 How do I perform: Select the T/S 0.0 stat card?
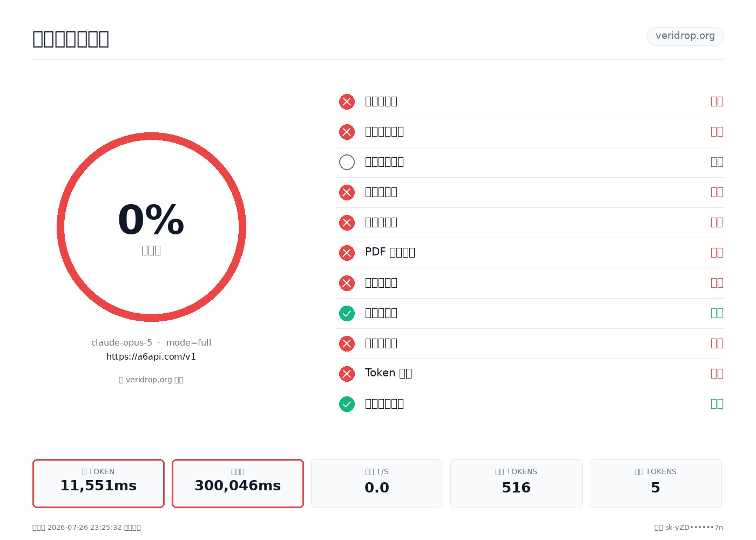[x=377, y=483]
